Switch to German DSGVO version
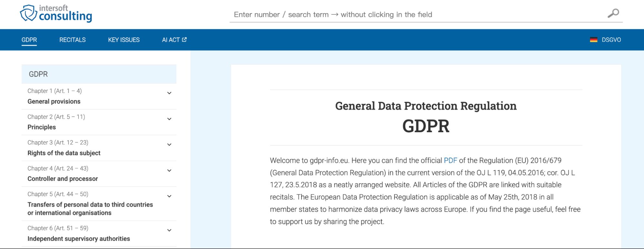Viewport: 644px width, 249px height. tap(611, 40)
